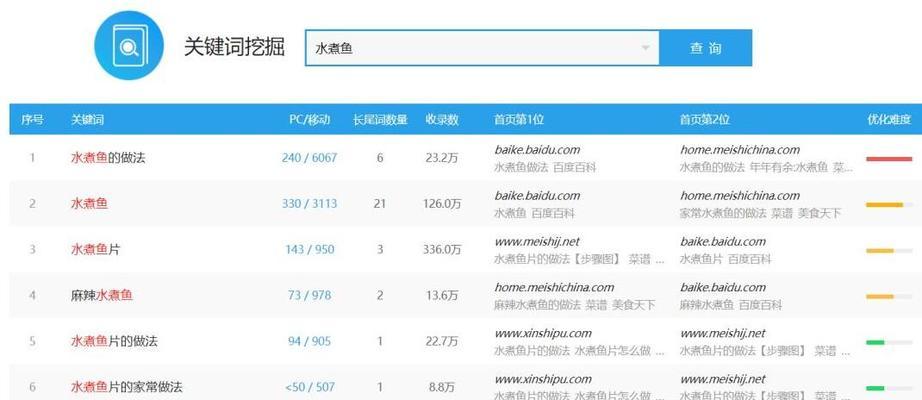This screenshot has height=400, width=922.
Task: Click home.meishichina.com second-place result in row 1
Action: coord(740,150)
